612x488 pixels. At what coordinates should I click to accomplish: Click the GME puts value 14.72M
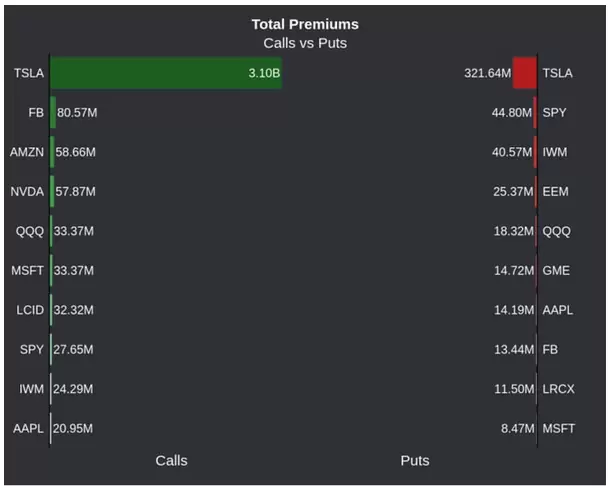514,271
